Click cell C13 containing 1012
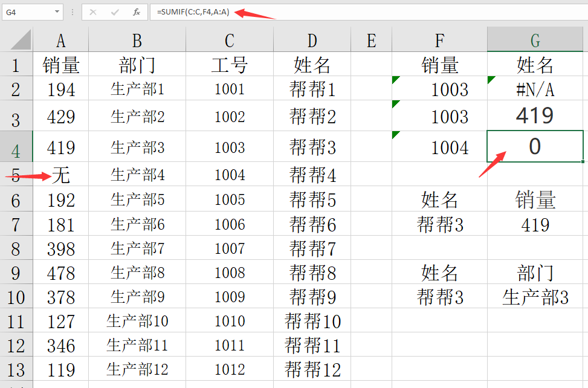 point(230,369)
